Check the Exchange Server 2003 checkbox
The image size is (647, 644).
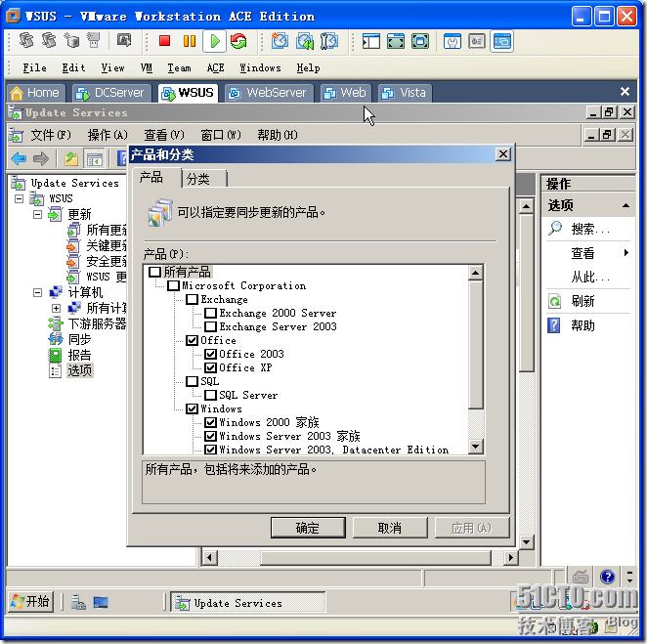click(210, 326)
